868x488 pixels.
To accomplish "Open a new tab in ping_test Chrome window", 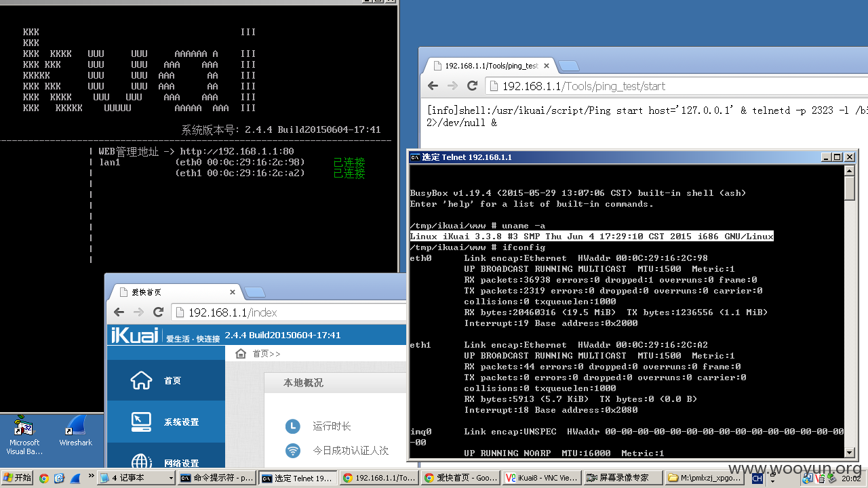I will pyautogui.click(x=568, y=66).
